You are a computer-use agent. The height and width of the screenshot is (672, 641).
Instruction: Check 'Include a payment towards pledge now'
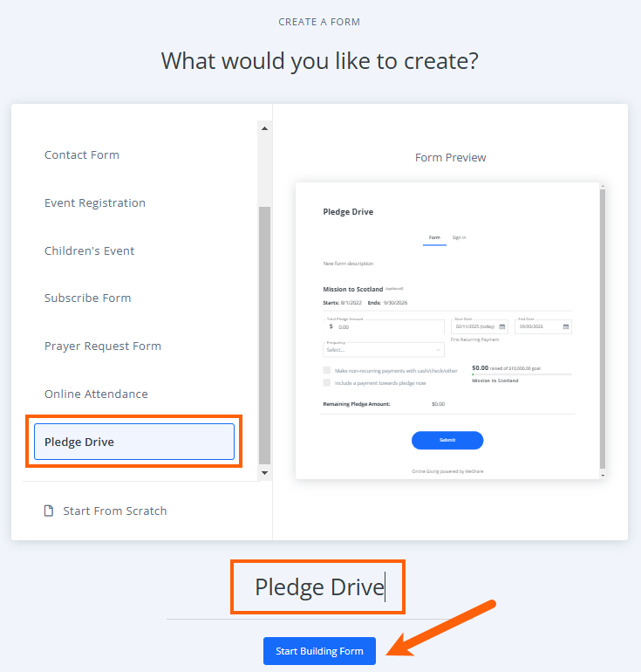point(327,382)
